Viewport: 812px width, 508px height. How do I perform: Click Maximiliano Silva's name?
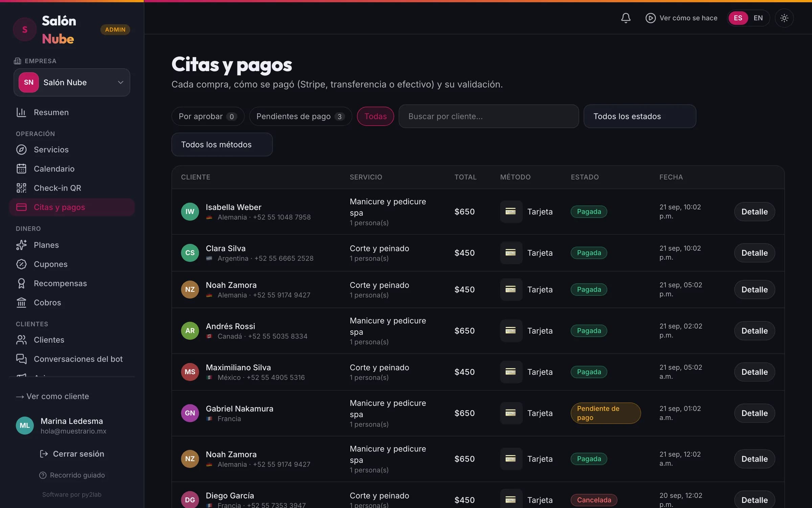238,367
